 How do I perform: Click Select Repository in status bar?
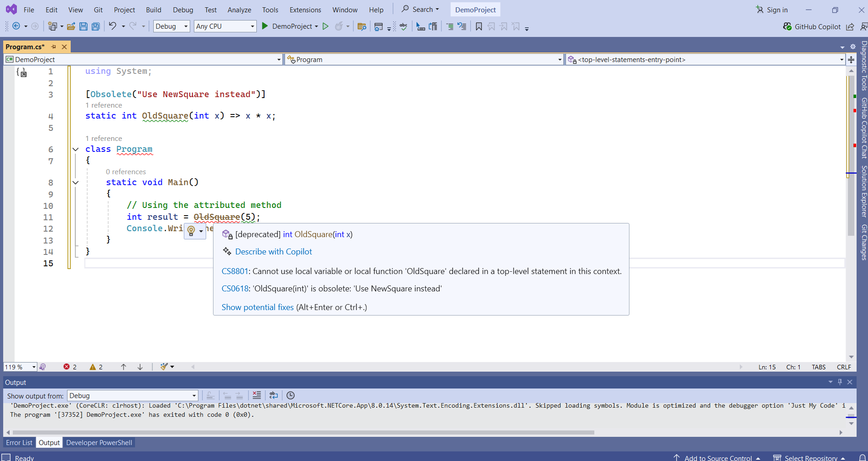click(809, 458)
